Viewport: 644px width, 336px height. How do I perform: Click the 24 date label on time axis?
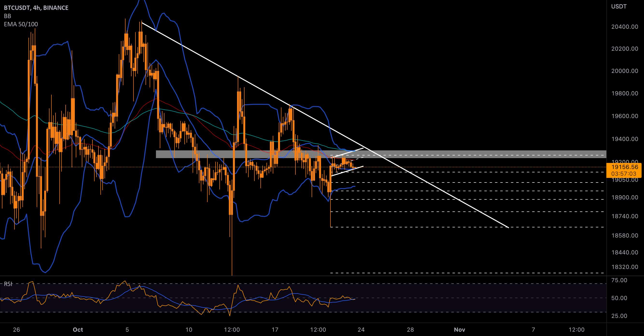click(361, 330)
